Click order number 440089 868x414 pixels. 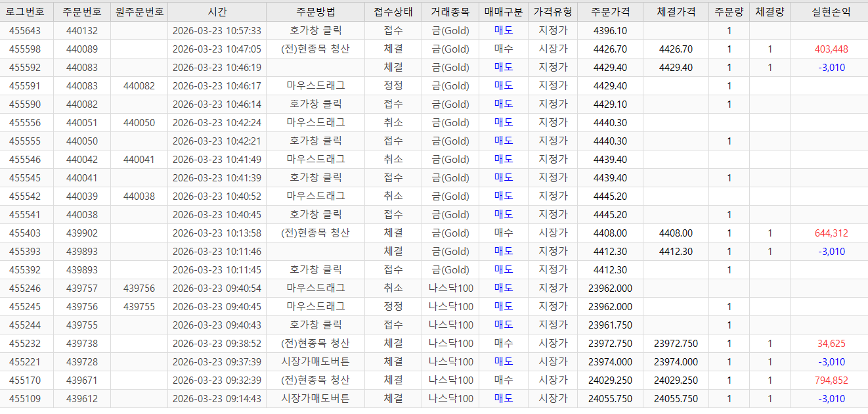(x=82, y=49)
